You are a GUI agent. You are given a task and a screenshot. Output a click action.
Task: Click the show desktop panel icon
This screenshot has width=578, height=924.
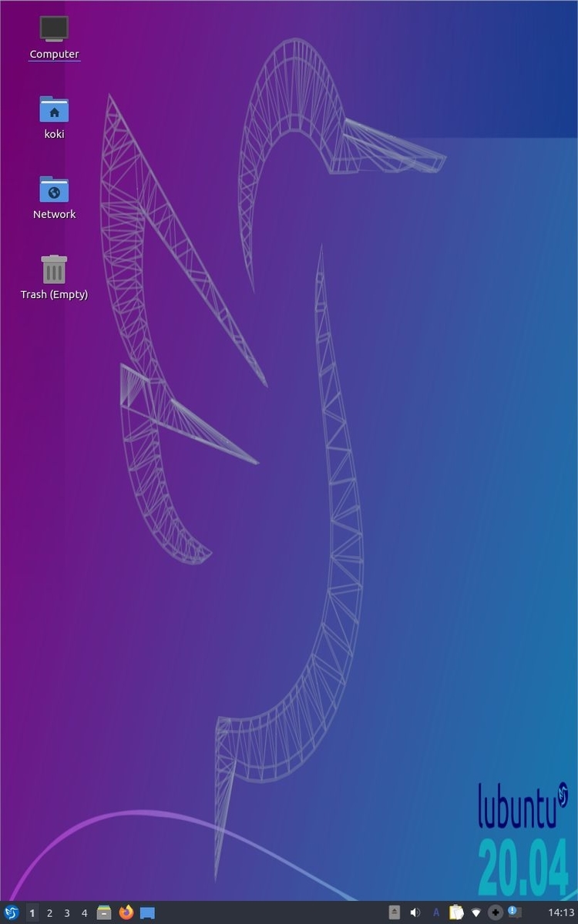(x=147, y=912)
